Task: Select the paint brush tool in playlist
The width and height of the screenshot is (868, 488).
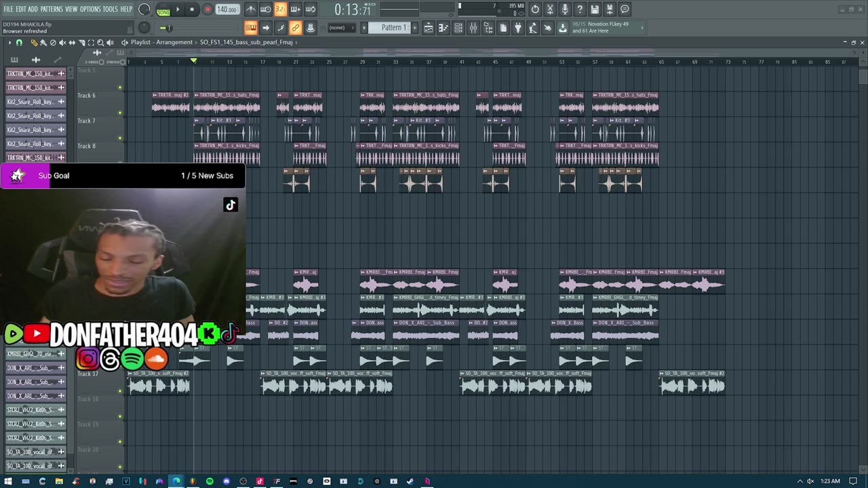Action: pyautogui.click(x=43, y=42)
